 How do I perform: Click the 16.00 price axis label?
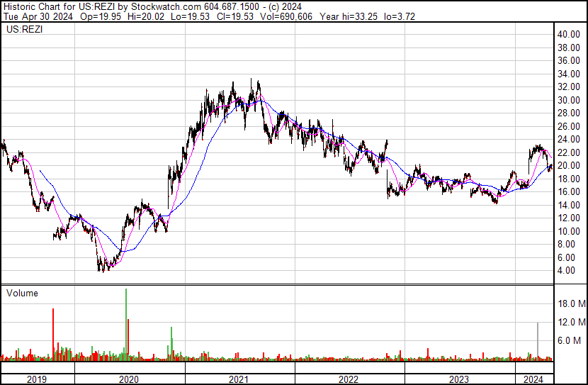[568, 191]
